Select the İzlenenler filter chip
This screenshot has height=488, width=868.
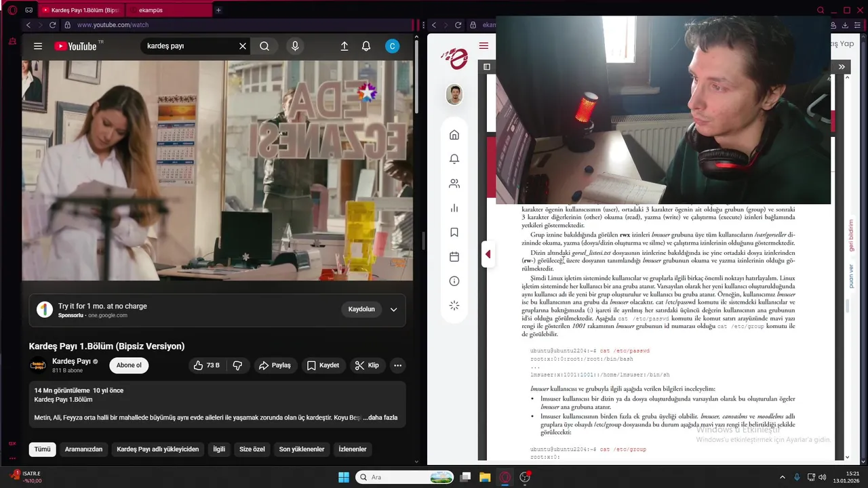click(353, 449)
